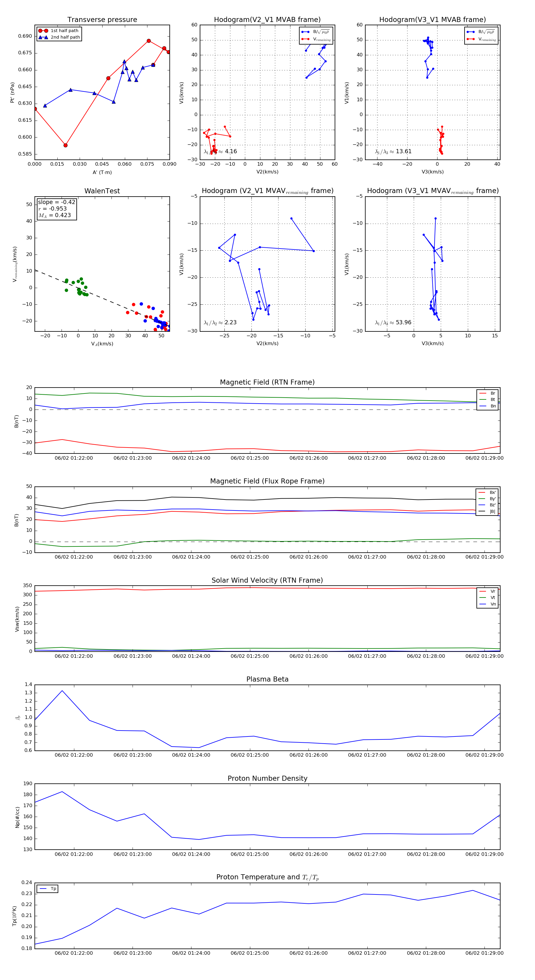Click 'Vt' legend entry in velocity plot
This screenshot has width=535, height=980.
point(487,598)
